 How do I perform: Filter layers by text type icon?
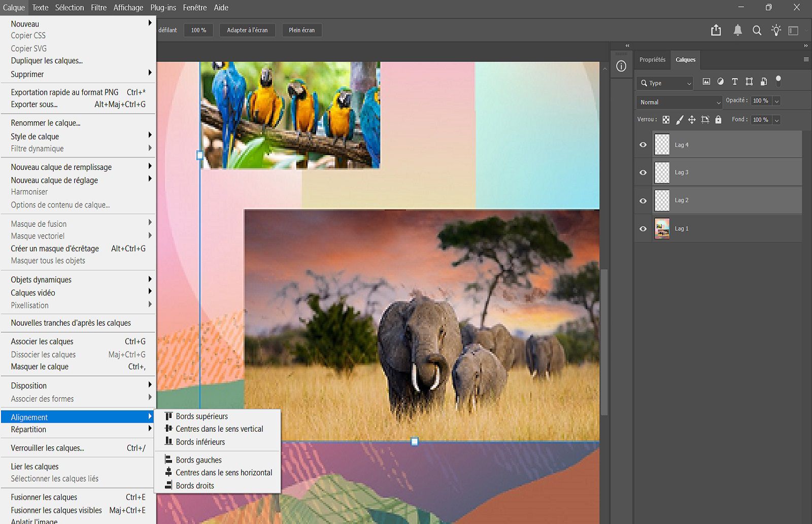point(734,82)
